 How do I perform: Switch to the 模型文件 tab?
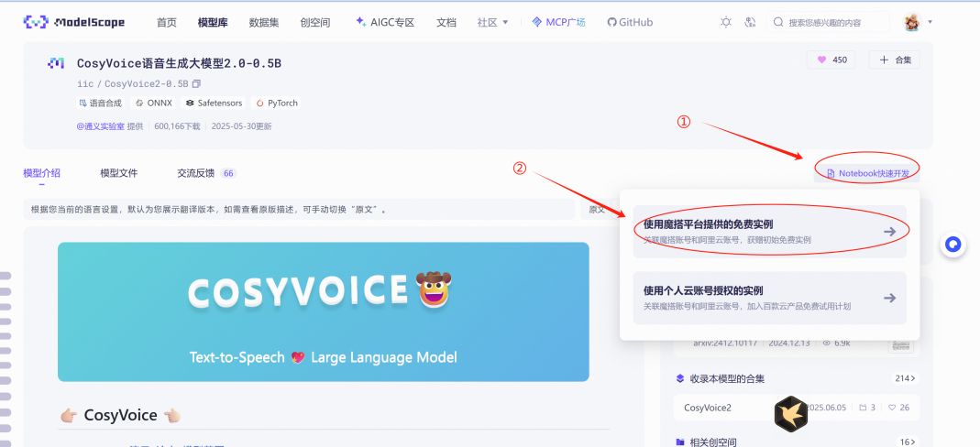click(x=119, y=173)
